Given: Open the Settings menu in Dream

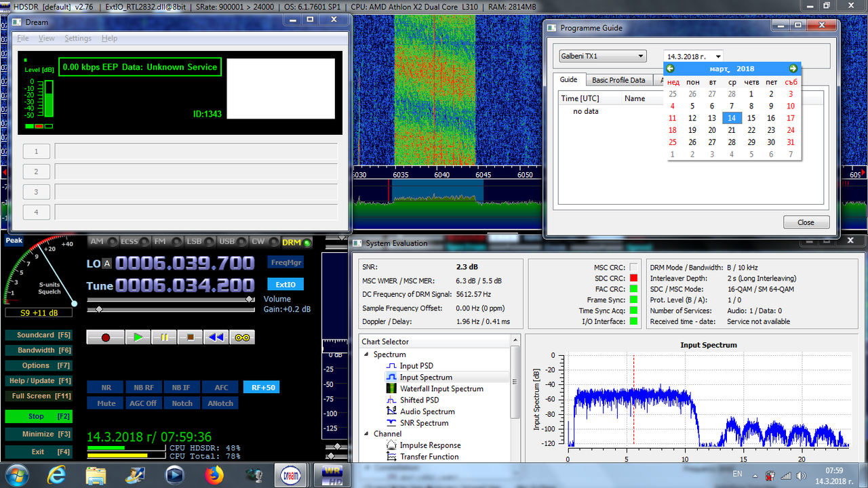Looking at the screenshot, I should tap(78, 39).
